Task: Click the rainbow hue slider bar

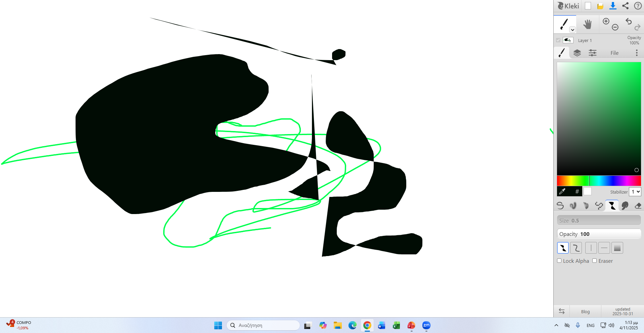Action: (599, 181)
